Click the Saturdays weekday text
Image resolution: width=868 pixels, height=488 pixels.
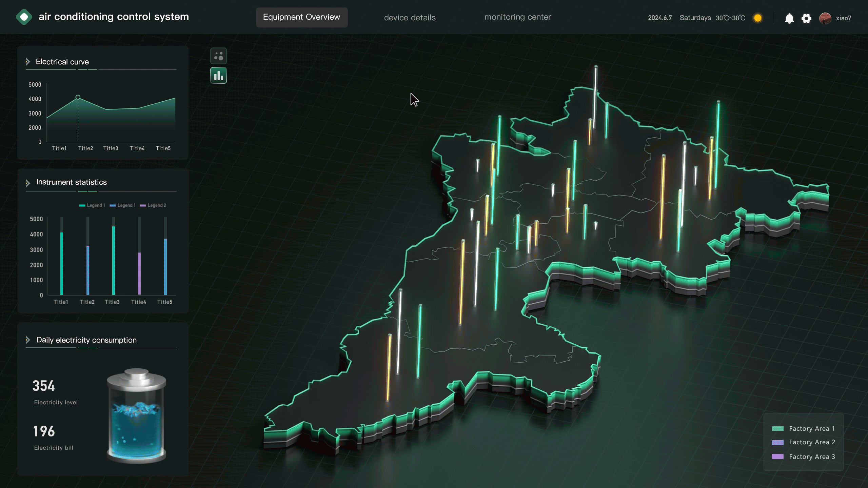(695, 18)
